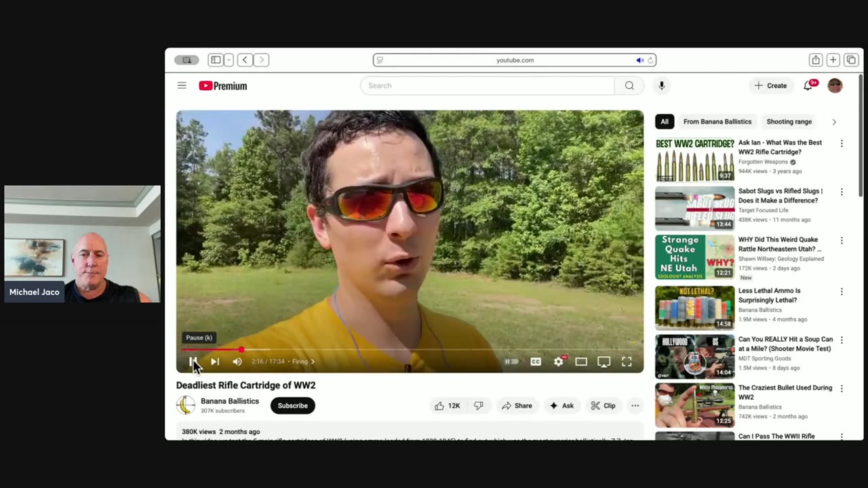
Task: Reload the page in Safari
Action: point(650,60)
